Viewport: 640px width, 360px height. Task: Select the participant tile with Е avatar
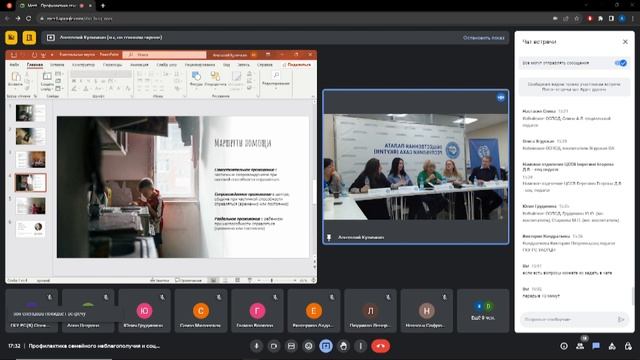(313, 311)
